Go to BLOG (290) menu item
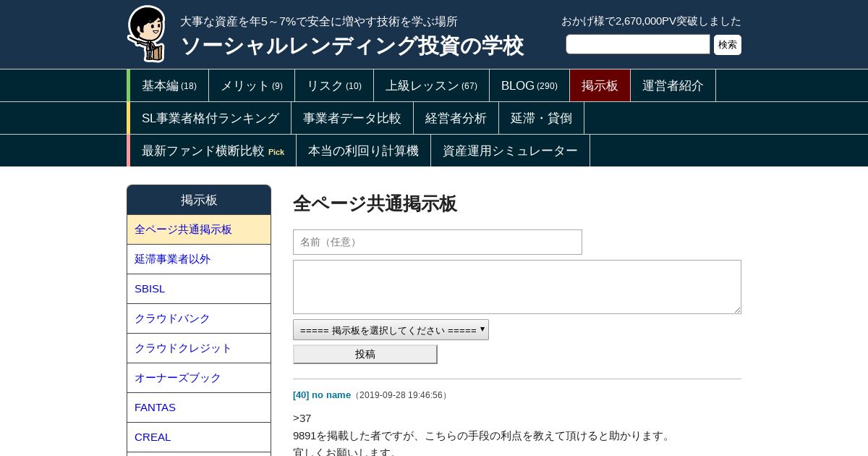This screenshot has height=456, width=868. click(x=529, y=85)
